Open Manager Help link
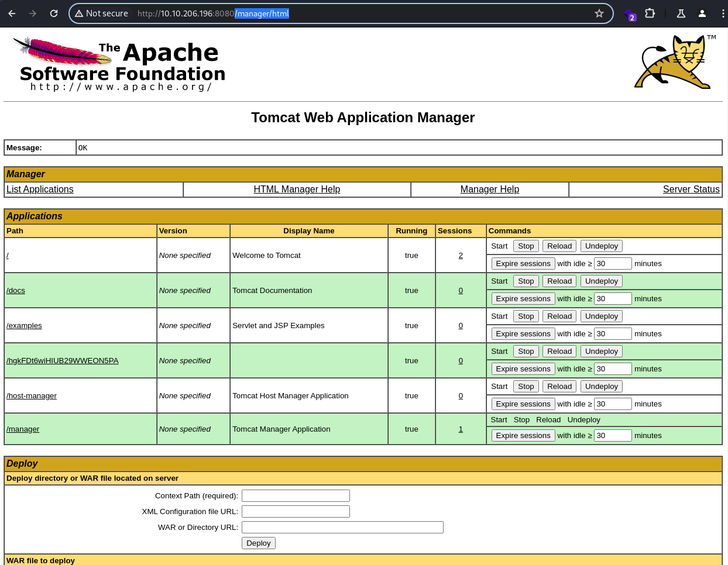The width and height of the screenshot is (728, 565). click(x=490, y=190)
